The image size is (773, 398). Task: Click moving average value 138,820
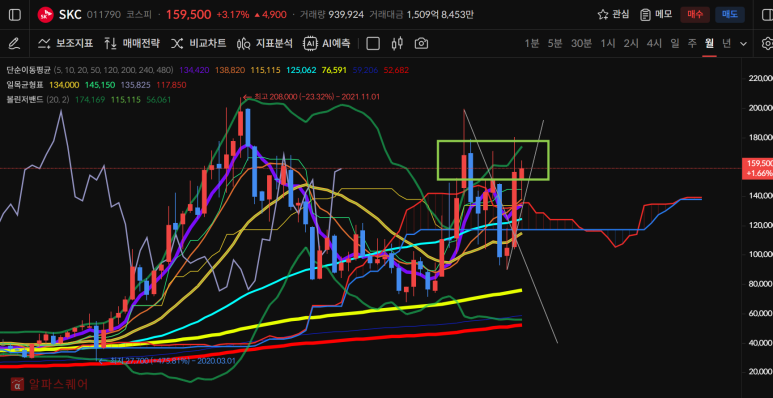pos(229,70)
